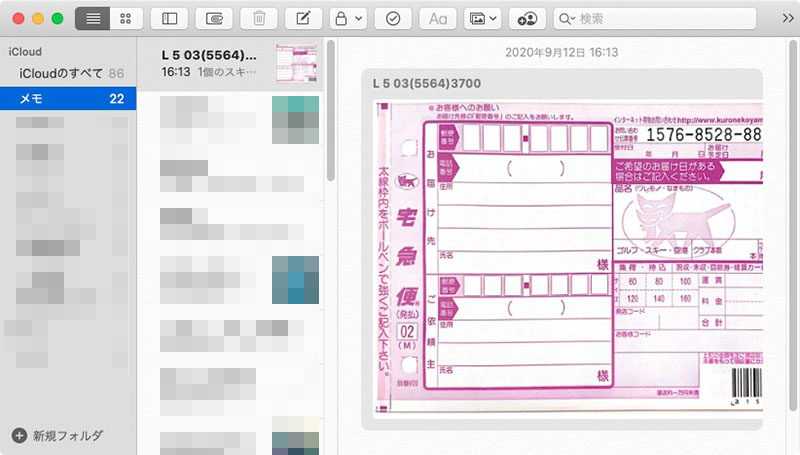
Task: Toggle the folders sidebar
Action: (x=169, y=19)
